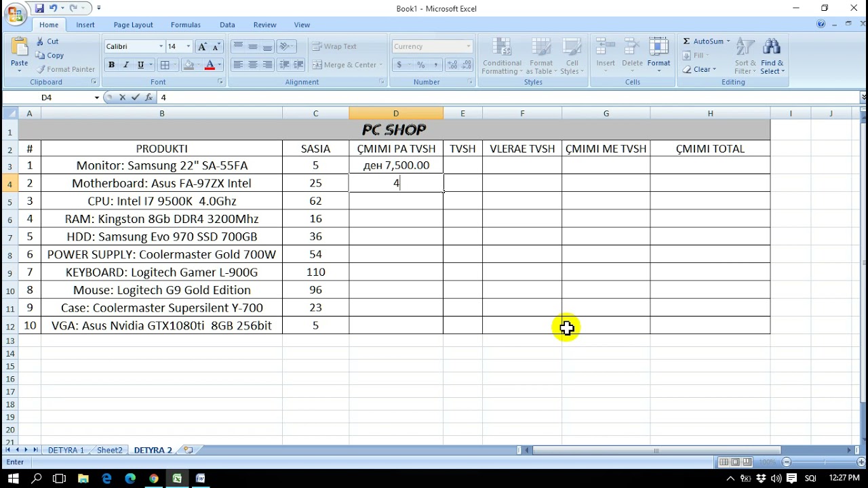868x488 pixels.
Task: Open Cell Styles gallery
Action: tap(572, 56)
